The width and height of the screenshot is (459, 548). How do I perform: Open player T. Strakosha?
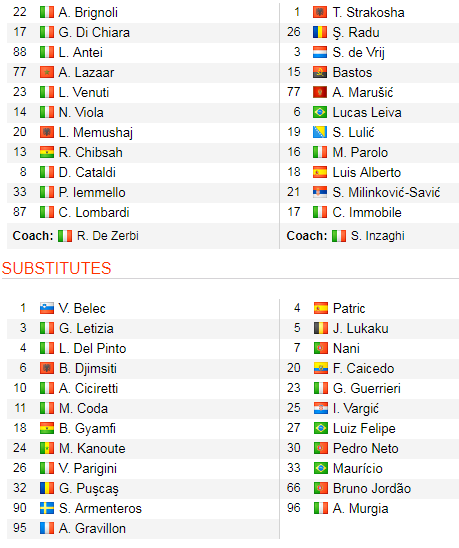tap(368, 12)
